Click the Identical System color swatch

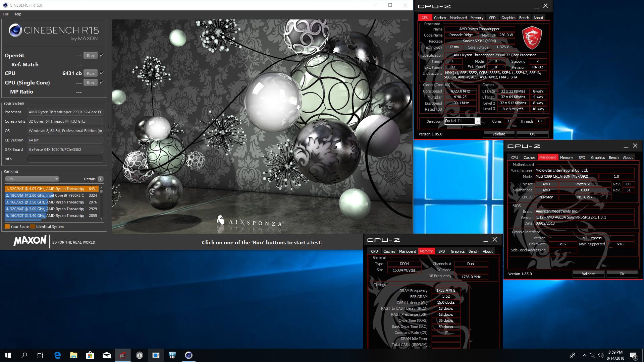33,227
